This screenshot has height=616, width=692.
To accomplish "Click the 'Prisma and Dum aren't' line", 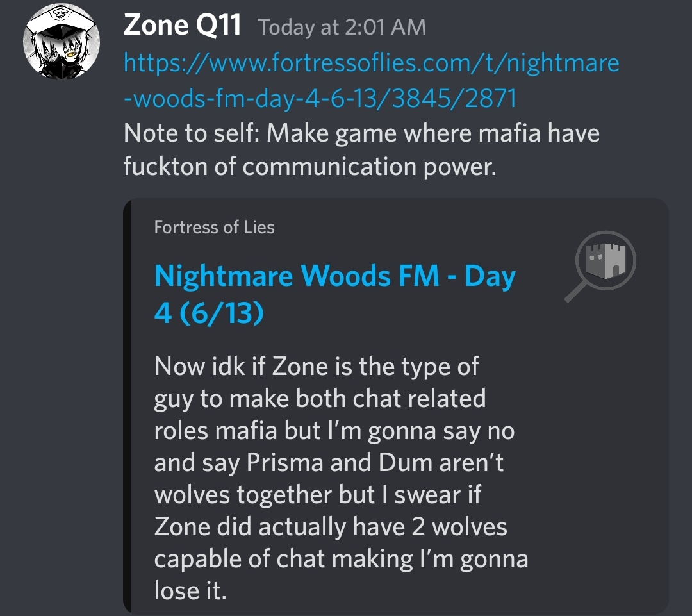I will click(375, 463).
